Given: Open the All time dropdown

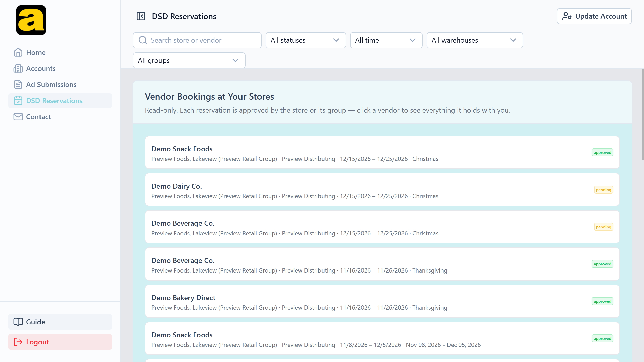Looking at the screenshot, I should point(386,40).
